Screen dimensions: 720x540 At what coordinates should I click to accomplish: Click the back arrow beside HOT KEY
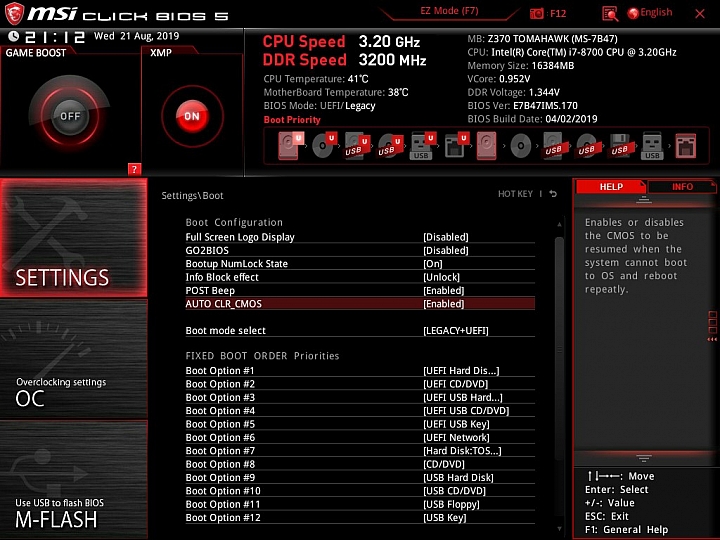pos(553,194)
